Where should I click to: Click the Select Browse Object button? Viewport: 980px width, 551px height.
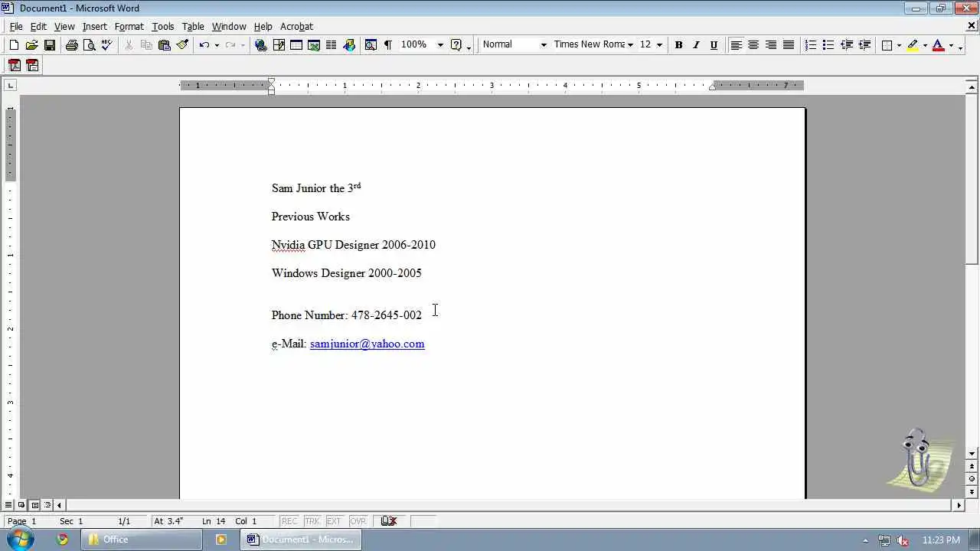[x=972, y=478]
